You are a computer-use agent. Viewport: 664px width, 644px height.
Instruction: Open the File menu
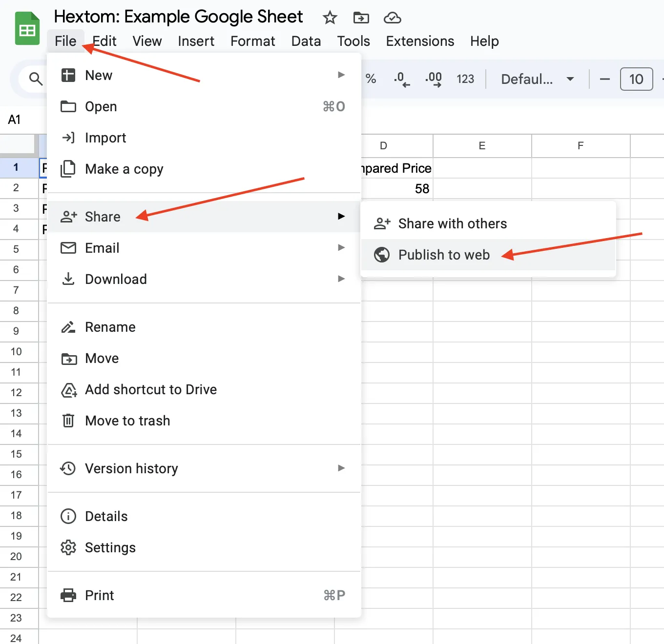pyautogui.click(x=65, y=41)
